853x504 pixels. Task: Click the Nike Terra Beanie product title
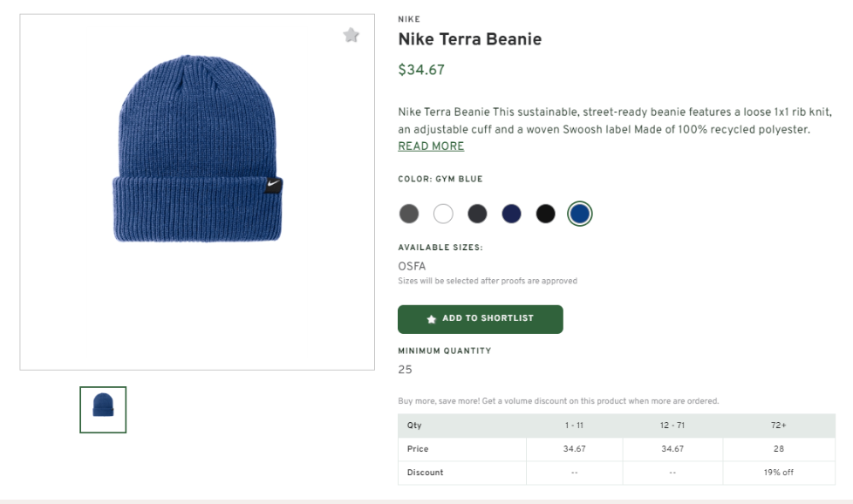tap(469, 39)
